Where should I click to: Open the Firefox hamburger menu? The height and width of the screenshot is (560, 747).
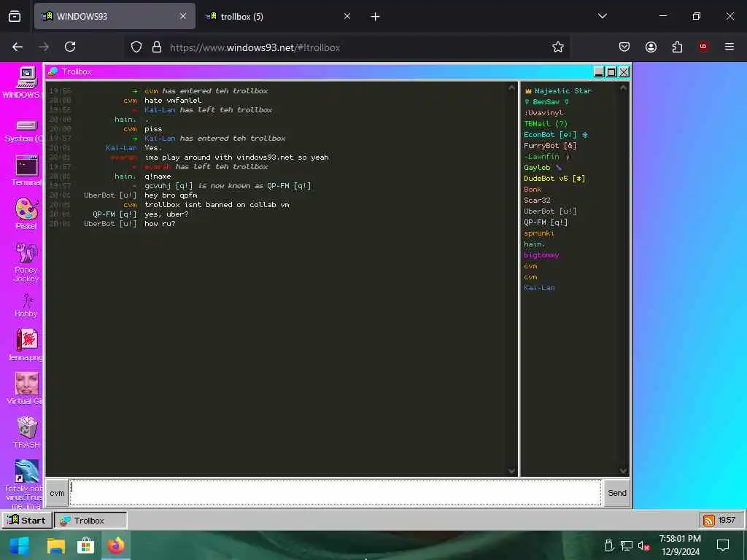click(729, 47)
